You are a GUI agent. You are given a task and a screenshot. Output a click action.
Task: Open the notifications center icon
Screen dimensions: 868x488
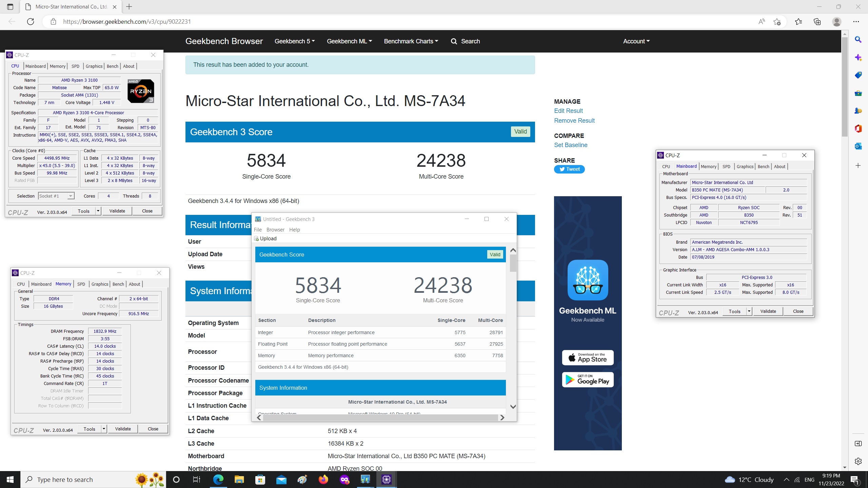click(855, 480)
